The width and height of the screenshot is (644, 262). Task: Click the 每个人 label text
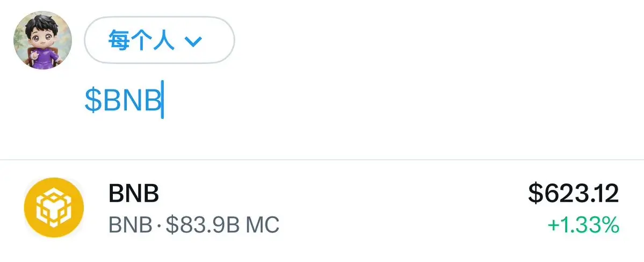click(142, 41)
